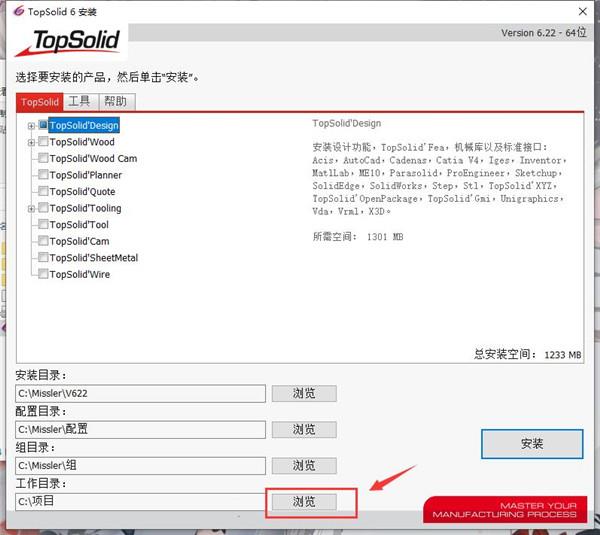Click the C:\Missler\V622 install path field
Viewport: 600px width, 535px height.
(140, 393)
